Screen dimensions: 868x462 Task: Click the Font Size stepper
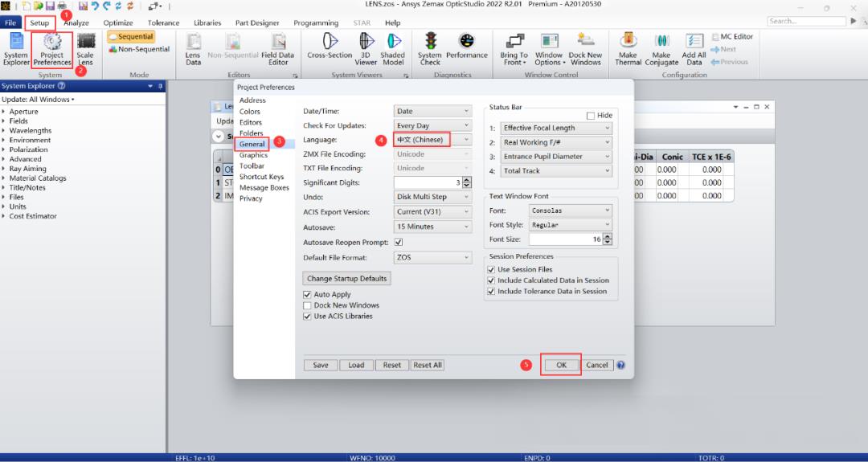pos(608,239)
